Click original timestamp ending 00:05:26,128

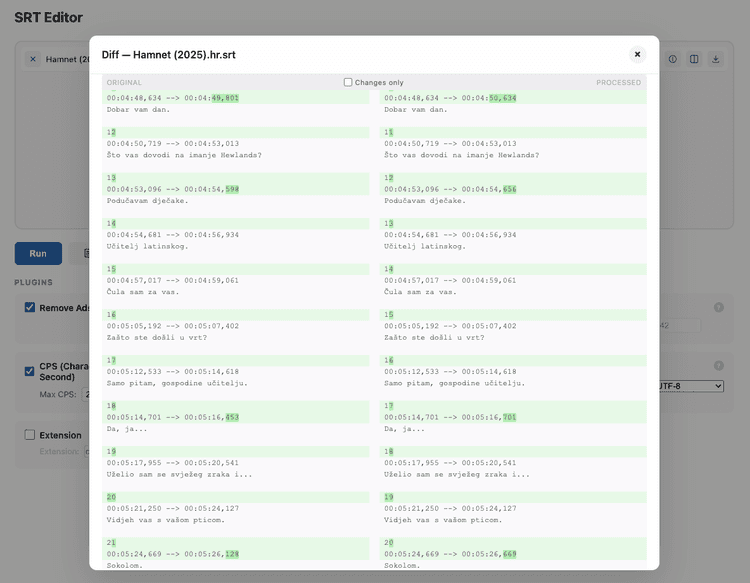point(173,554)
